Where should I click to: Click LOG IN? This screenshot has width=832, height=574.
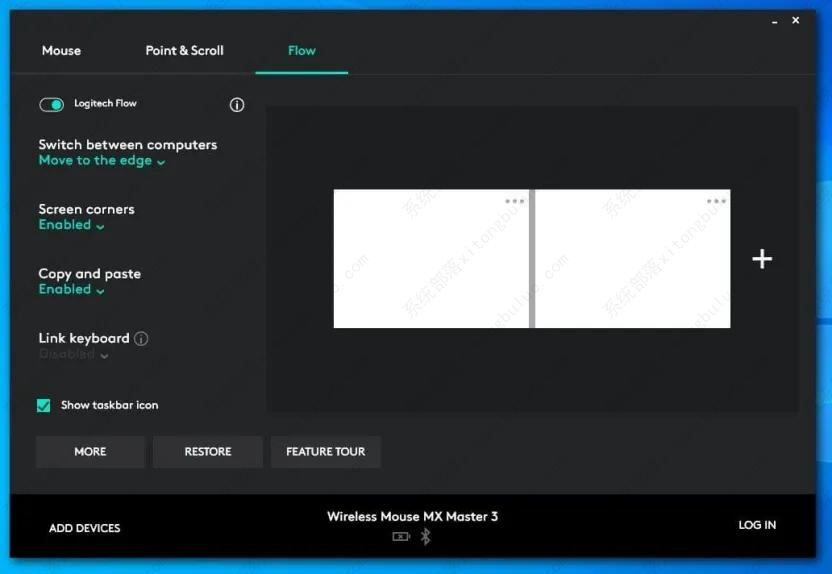click(757, 525)
